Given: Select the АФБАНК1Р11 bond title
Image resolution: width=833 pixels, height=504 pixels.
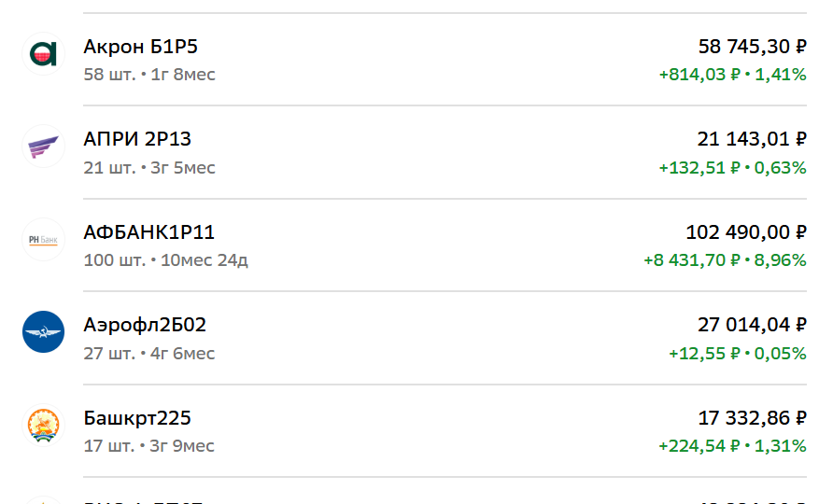Looking at the screenshot, I should [148, 232].
